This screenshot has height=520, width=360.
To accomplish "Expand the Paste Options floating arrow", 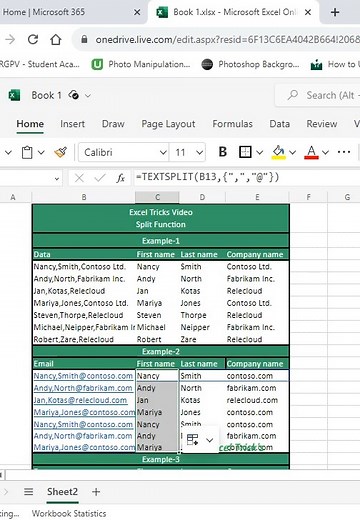I will coord(209,440).
